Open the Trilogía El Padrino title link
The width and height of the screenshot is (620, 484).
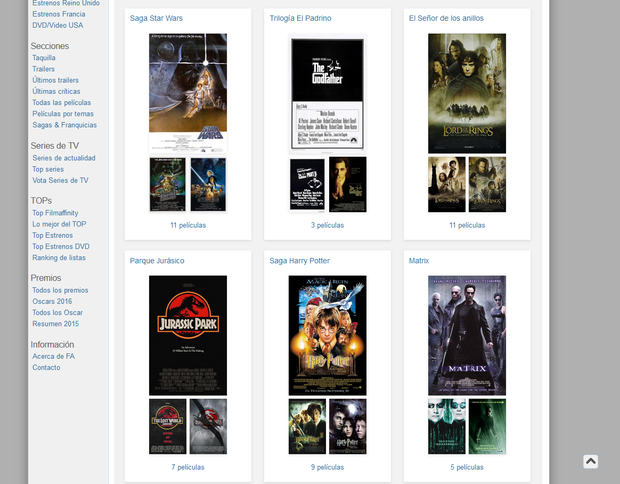pos(300,18)
